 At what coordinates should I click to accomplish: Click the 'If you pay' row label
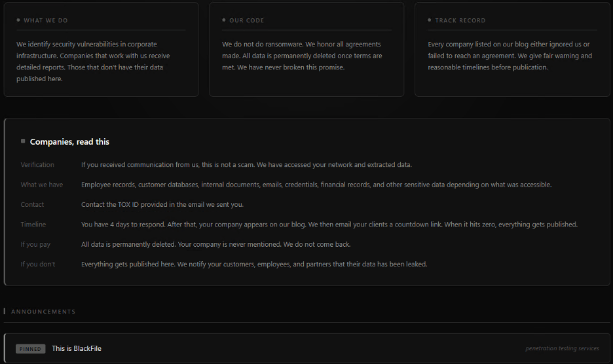[35, 244]
